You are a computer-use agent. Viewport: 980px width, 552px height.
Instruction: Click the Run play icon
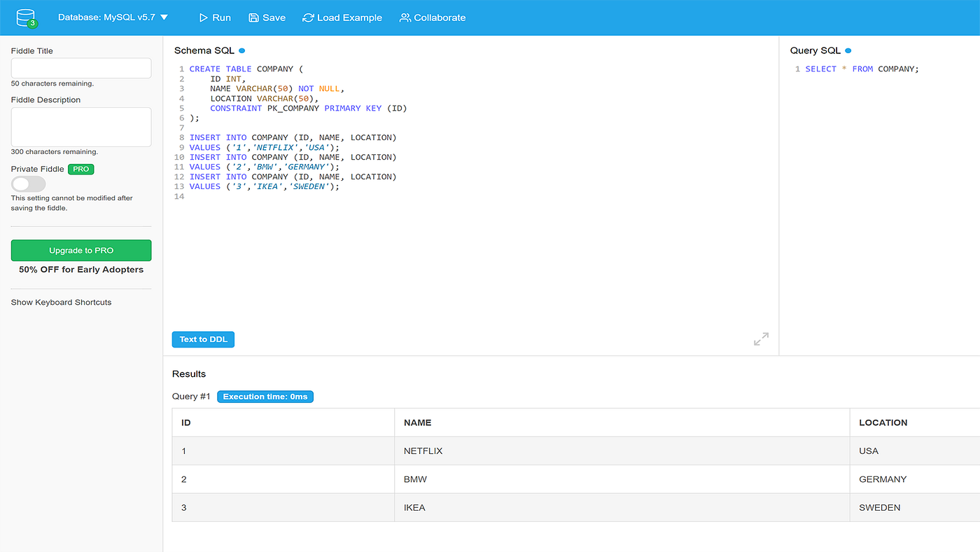(x=202, y=18)
